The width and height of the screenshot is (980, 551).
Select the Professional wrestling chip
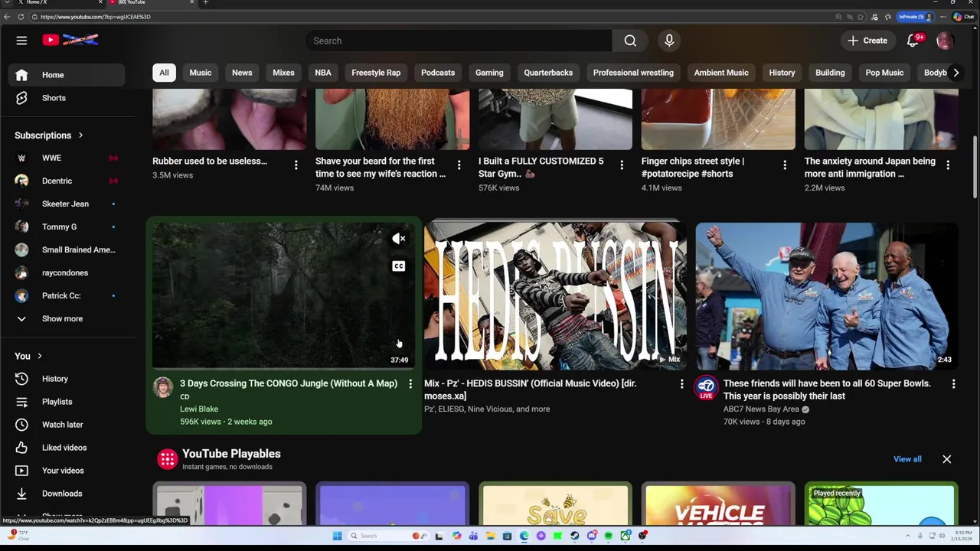(x=633, y=73)
